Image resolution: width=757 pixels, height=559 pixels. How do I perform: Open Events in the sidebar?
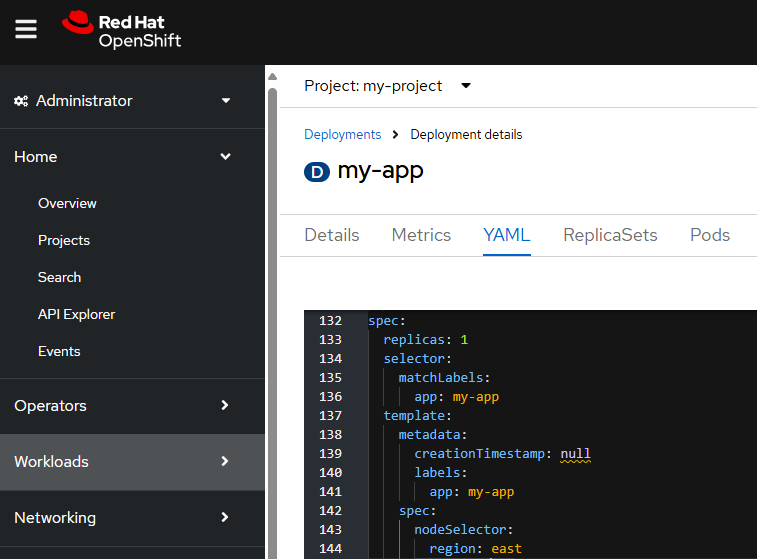pos(59,351)
